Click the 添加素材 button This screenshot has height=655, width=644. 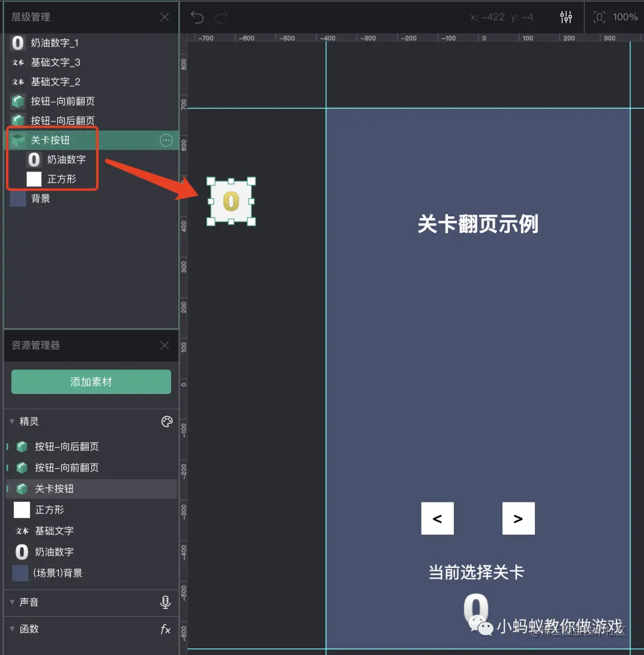[x=91, y=381]
